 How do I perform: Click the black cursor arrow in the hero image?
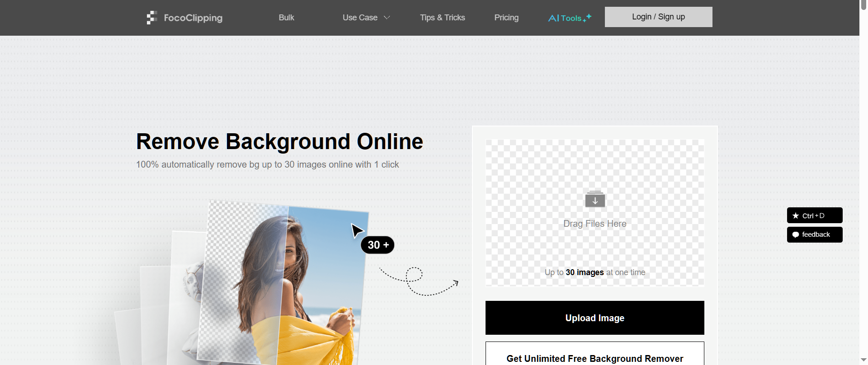(x=357, y=230)
